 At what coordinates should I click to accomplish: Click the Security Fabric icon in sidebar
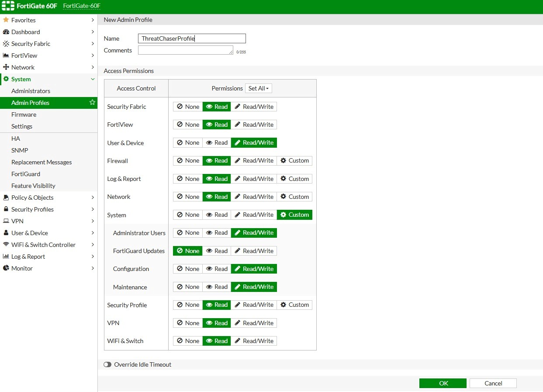6,44
